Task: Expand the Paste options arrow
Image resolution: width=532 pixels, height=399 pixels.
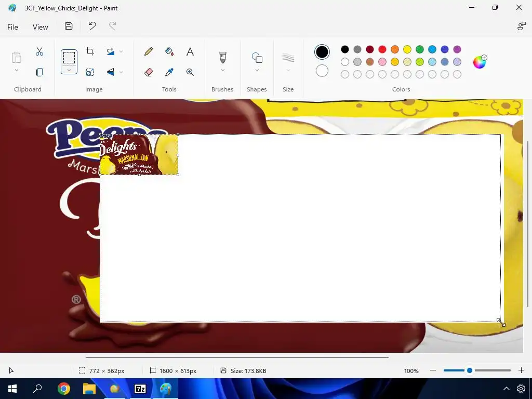Action: (x=16, y=70)
